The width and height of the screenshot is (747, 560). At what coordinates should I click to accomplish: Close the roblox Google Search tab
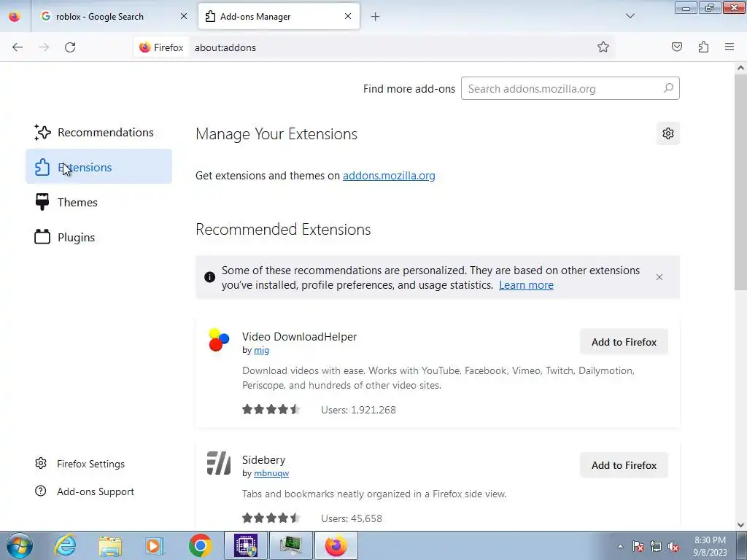184,16
